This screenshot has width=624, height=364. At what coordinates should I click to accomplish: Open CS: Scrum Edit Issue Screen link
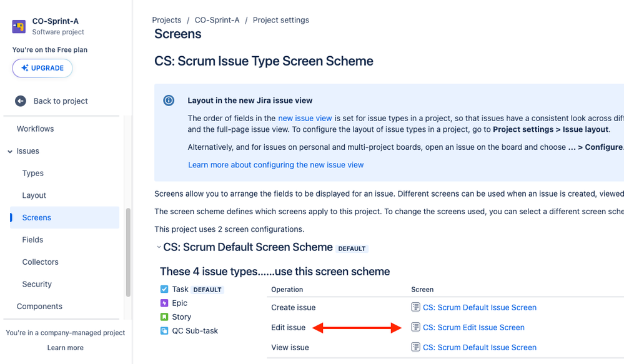pos(473,327)
